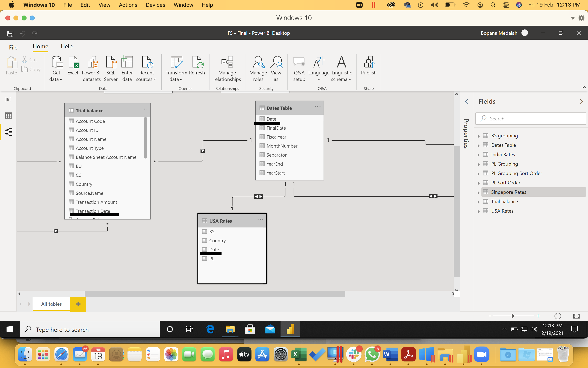Switch to Report view in sidebar

coord(9,99)
